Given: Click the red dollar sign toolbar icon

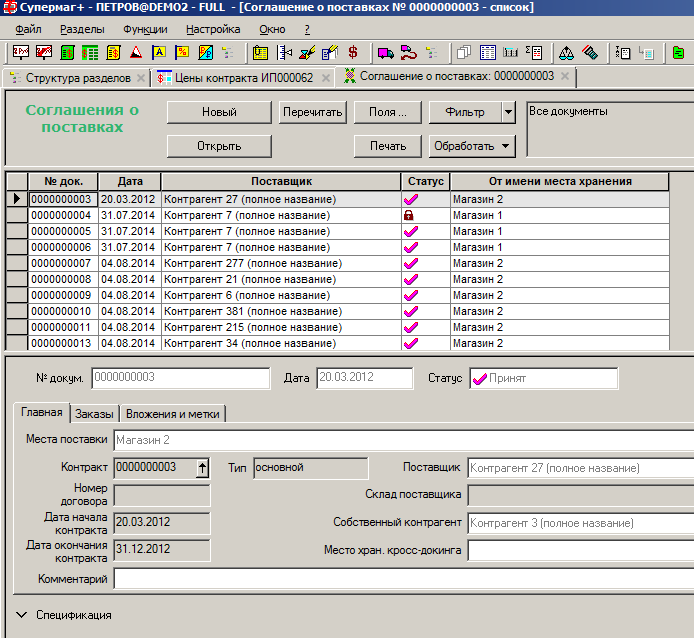Looking at the screenshot, I should [x=353, y=53].
